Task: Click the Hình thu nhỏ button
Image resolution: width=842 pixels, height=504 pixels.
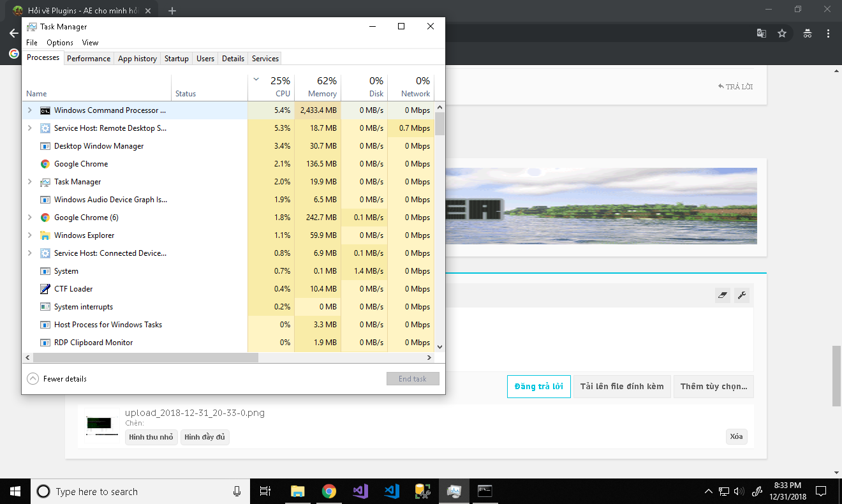Action: pos(151,437)
